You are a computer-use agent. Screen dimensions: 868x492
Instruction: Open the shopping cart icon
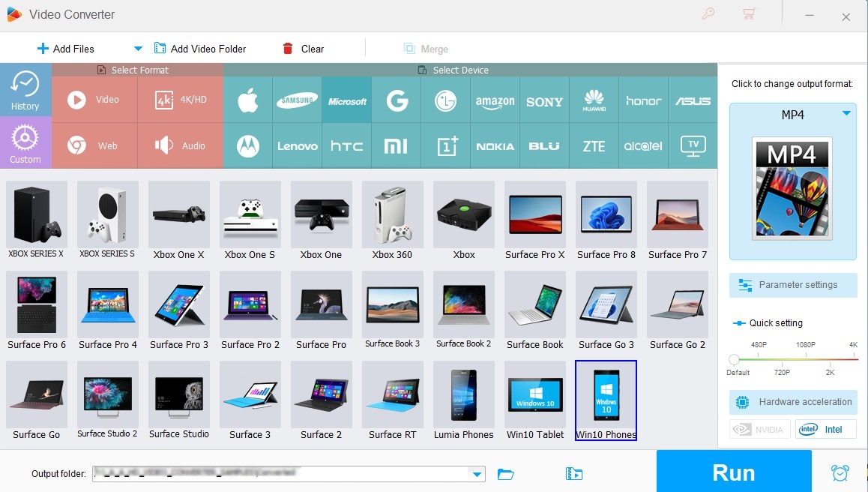click(748, 14)
